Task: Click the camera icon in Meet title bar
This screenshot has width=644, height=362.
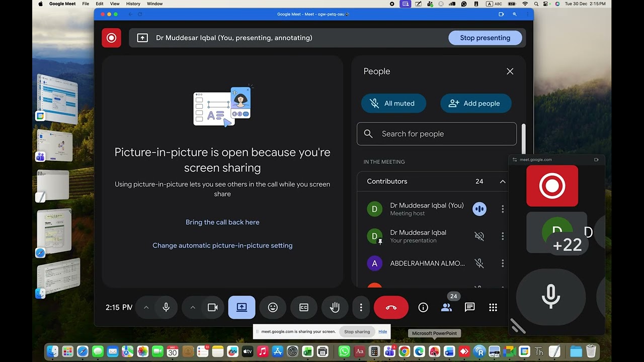Action: pos(501,14)
